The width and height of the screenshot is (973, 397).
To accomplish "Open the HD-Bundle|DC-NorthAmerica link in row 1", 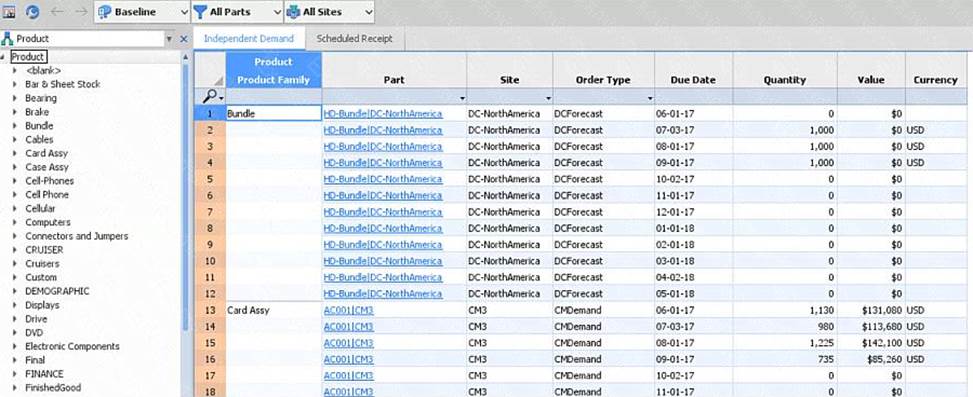I will pyautogui.click(x=383, y=114).
